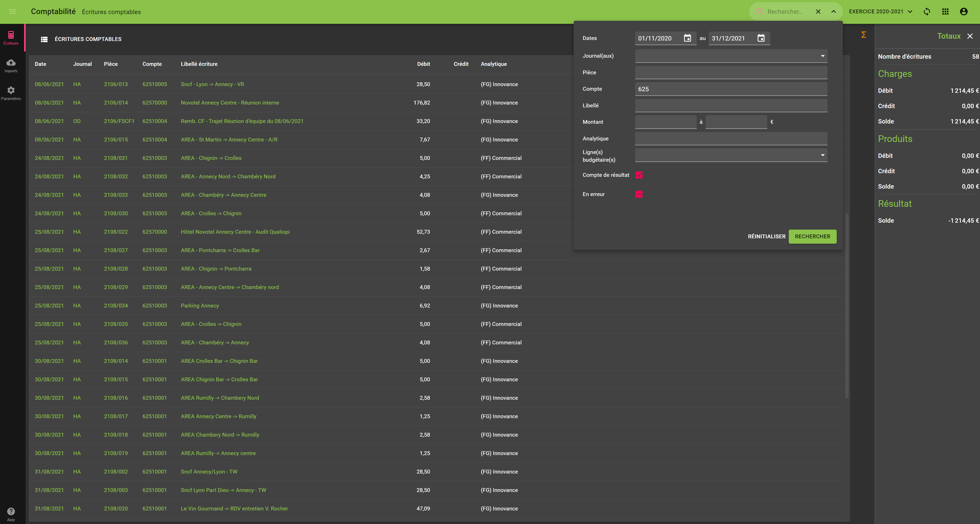Open the Journal(aux) dropdown
Image resolution: width=980 pixels, height=524 pixels.
823,56
